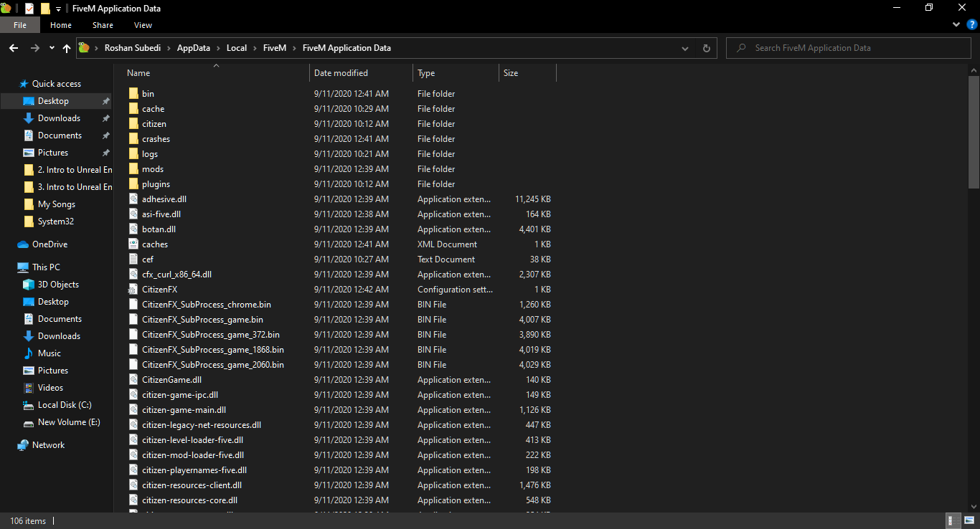Click the Back navigation arrow
Viewport: 980px width, 529px height.
(x=14, y=48)
